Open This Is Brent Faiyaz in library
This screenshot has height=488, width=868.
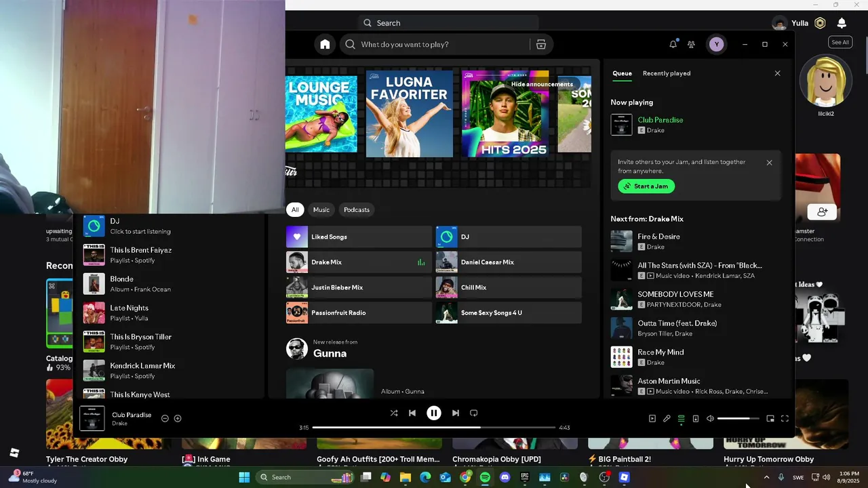click(170, 255)
